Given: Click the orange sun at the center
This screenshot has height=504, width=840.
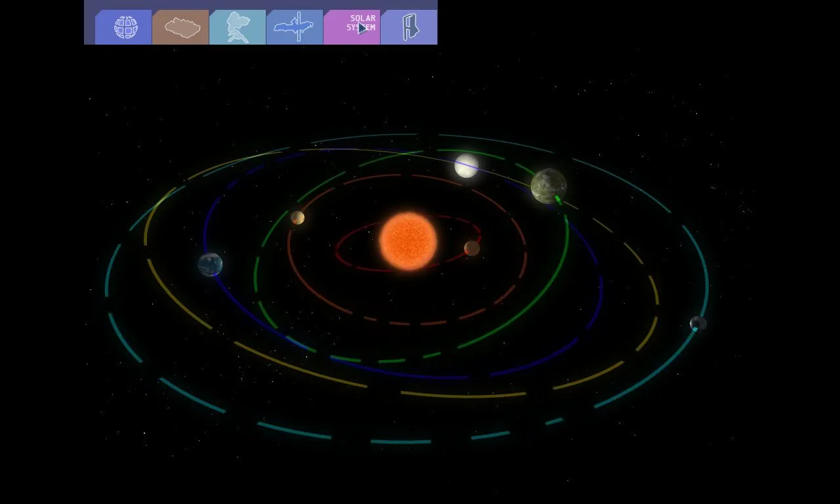Looking at the screenshot, I should point(408,241).
